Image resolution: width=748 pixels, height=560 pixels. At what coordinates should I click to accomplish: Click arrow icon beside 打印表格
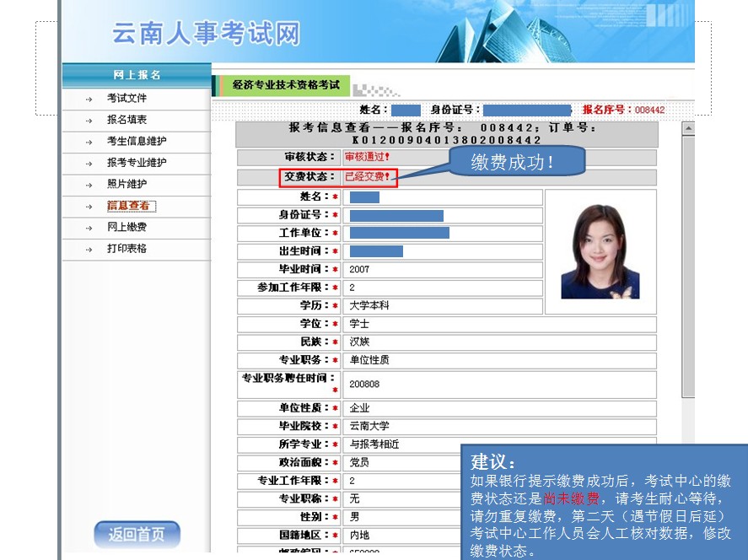pyautogui.click(x=89, y=250)
